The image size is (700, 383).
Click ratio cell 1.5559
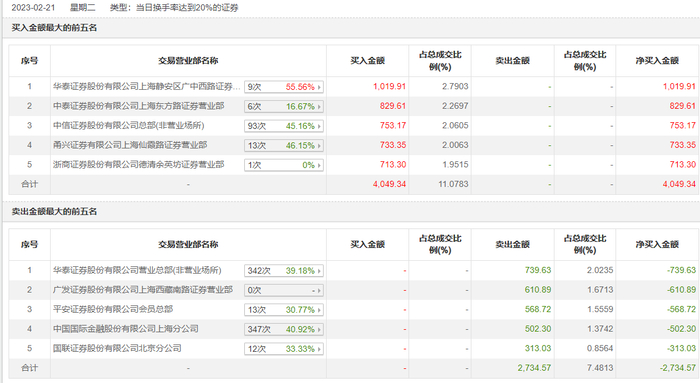point(600,309)
